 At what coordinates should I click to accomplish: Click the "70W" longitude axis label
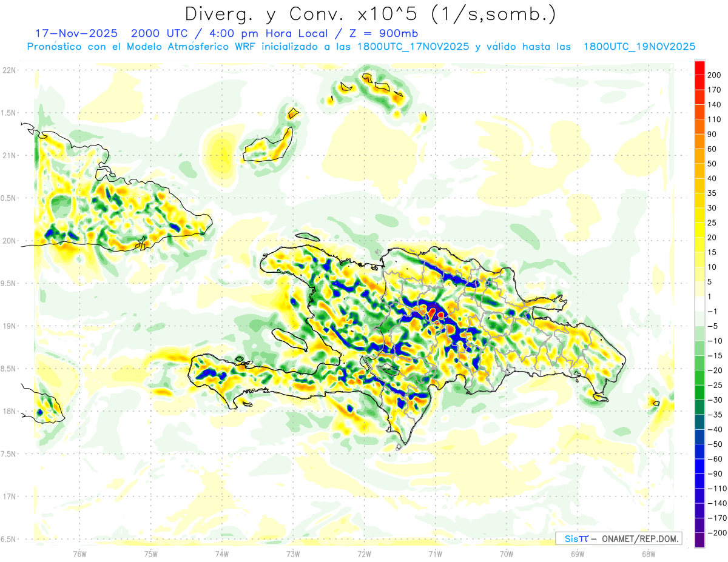pyautogui.click(x=507, y=555)
